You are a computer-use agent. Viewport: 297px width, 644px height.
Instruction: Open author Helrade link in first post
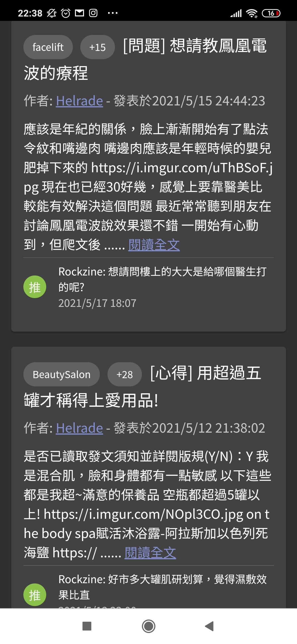tap(79, 101)
